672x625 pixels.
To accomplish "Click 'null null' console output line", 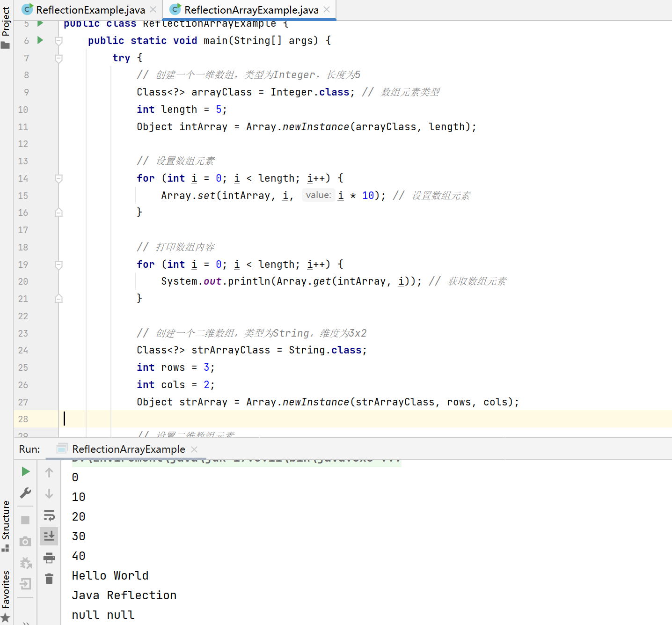I will tap(103, 615).
